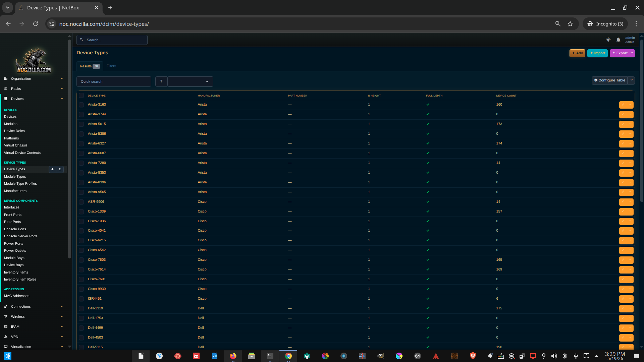Go back using the browser back arrow
This screenshot has width=644, height=362.
8,24
